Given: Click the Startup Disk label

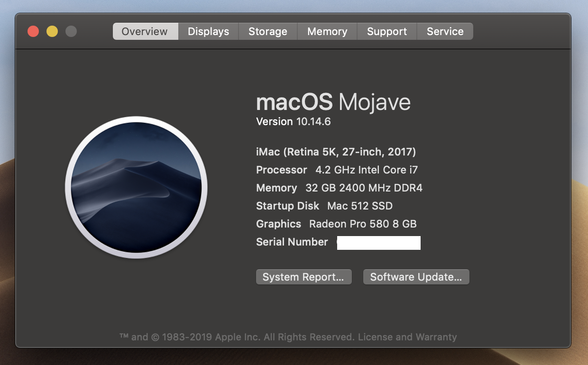Looking at the screenshot, I should (x=288, y=206).
